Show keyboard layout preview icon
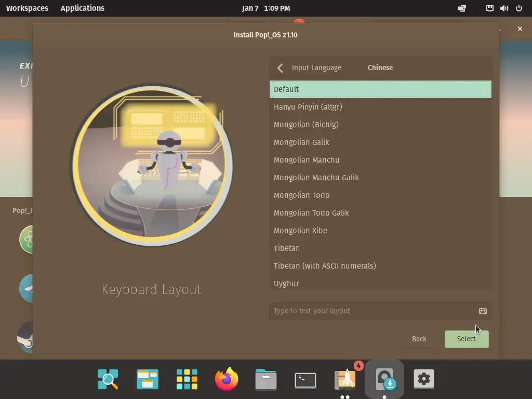Image resolution: width=532 pixels, height=399 pixels. point(483,311)
